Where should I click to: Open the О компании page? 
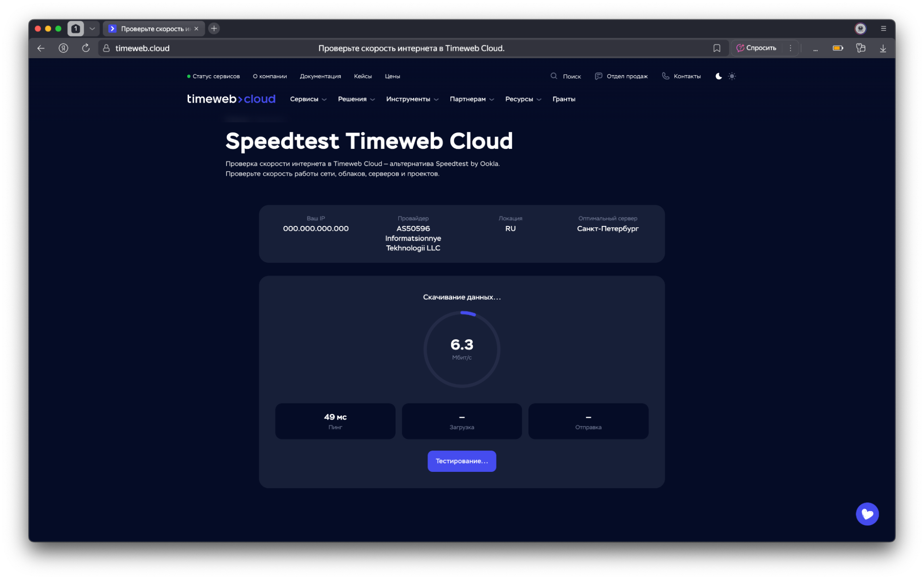(x=270, y=76)
